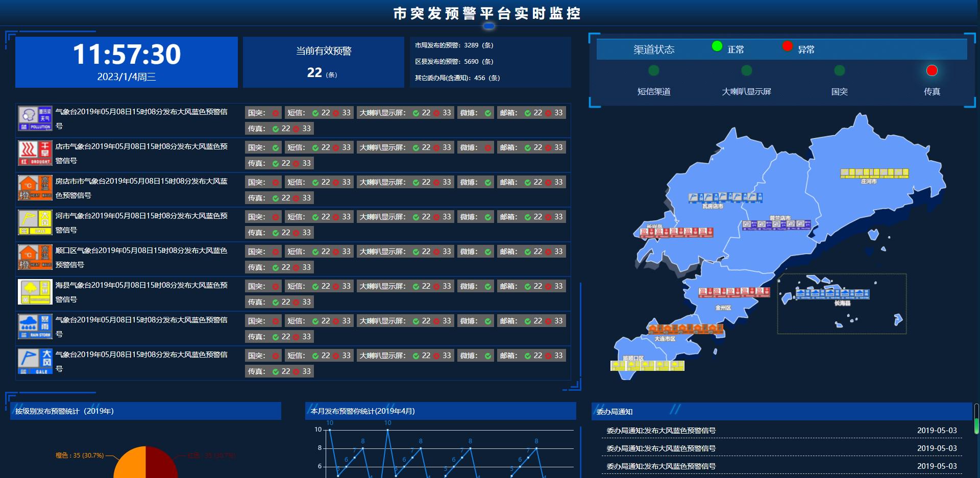Image resolution: width=980 pixels, height=478 pixels.
Task: Click 邮箱 status cell in 顺口区气象台 row
Action: pyautogui.click(x=531, y=251)
